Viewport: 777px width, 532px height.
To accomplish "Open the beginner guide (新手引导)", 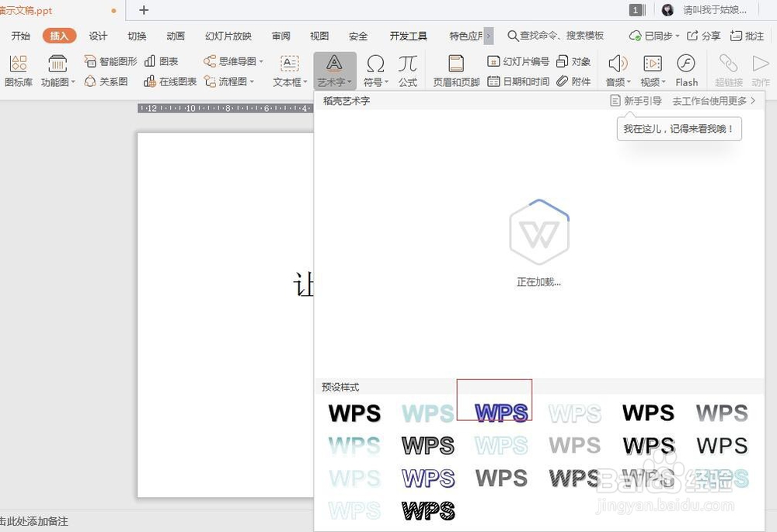I will [636, 101].
